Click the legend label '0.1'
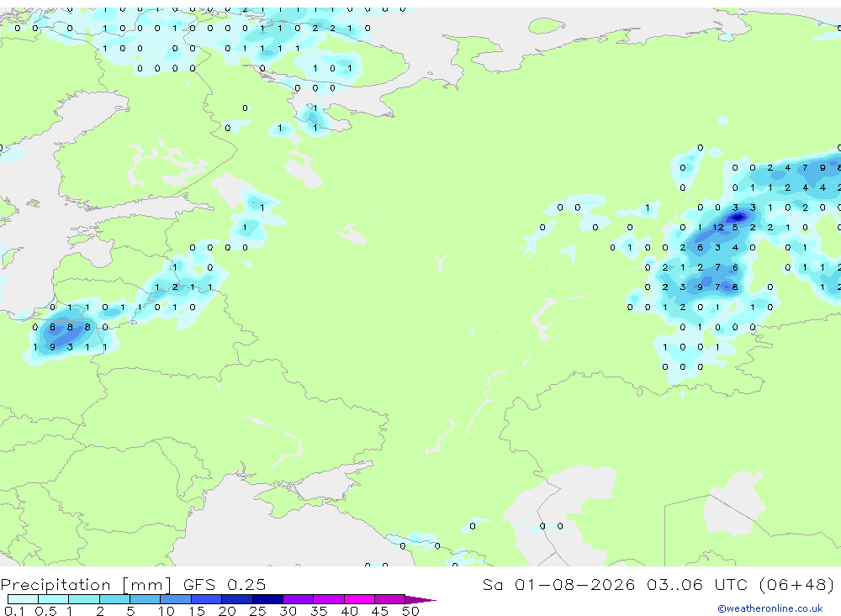Image resolution: width=841 pixels, height=616 pixels. pyautogui.click(x=14, y=611)
